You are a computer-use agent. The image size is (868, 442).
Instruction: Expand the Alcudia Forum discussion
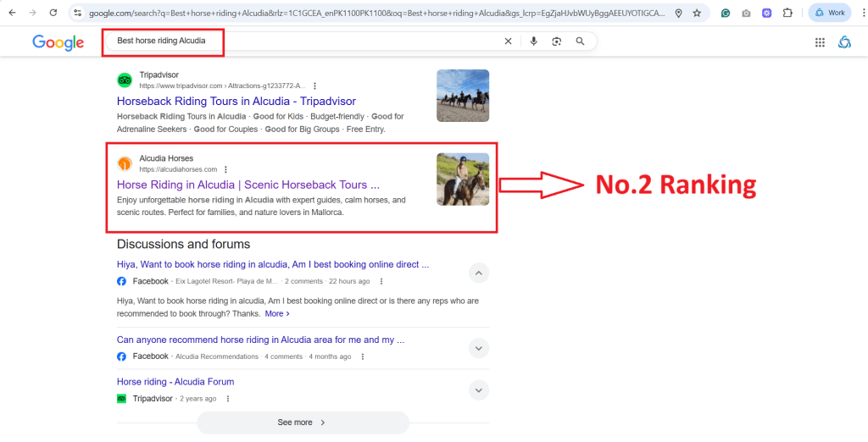[x=479, y=390]
